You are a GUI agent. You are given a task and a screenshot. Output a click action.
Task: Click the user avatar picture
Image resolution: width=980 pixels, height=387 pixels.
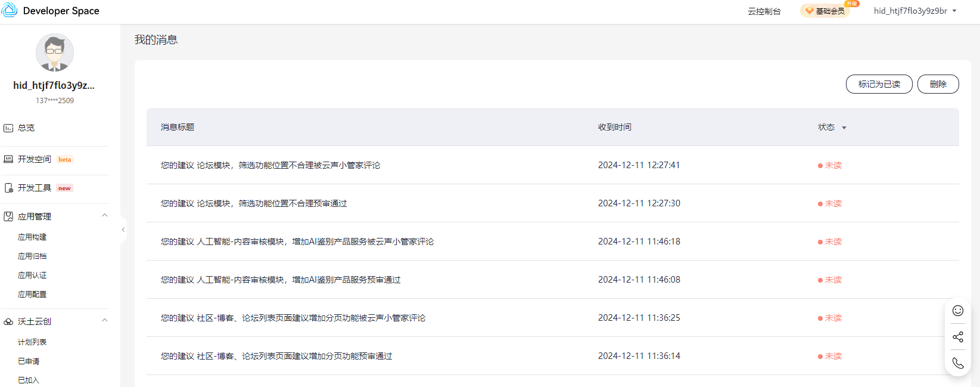(55, 52)
